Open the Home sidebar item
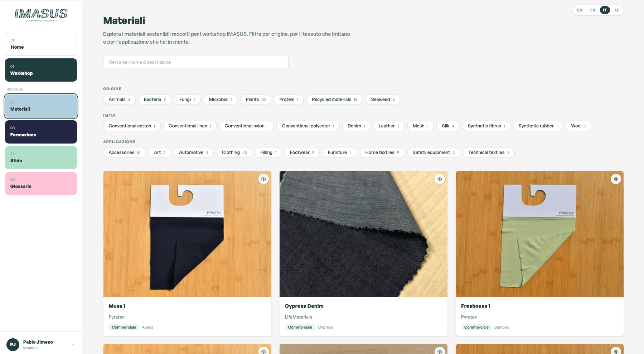 click(41, 44)
